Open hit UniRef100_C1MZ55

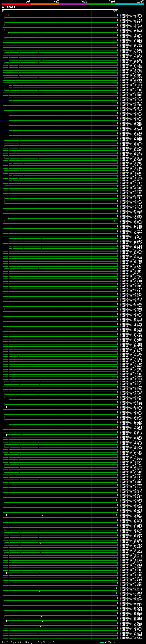pos(131,15)
